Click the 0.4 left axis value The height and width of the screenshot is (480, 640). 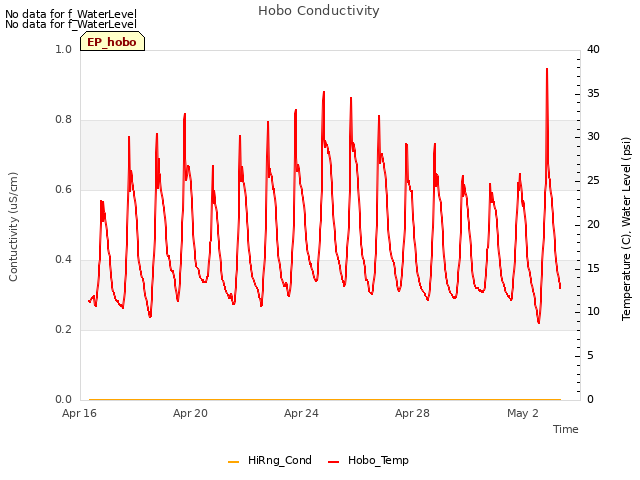click(x=63, y=260)
